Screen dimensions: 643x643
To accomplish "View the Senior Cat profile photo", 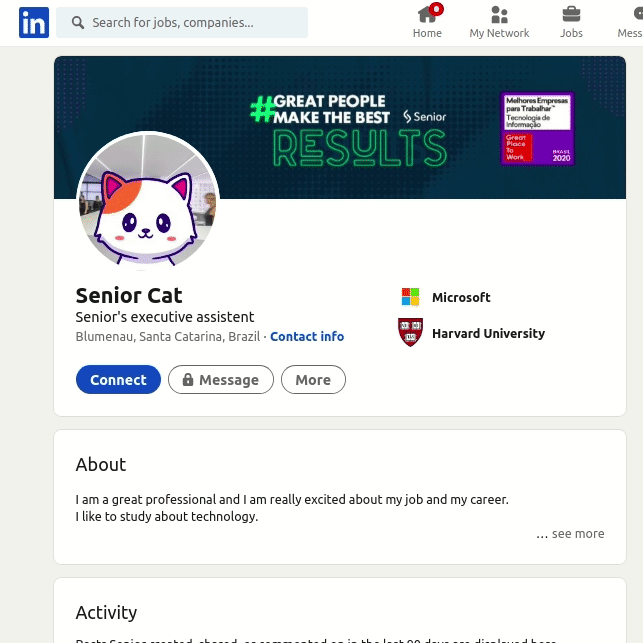I will point(148,202).
